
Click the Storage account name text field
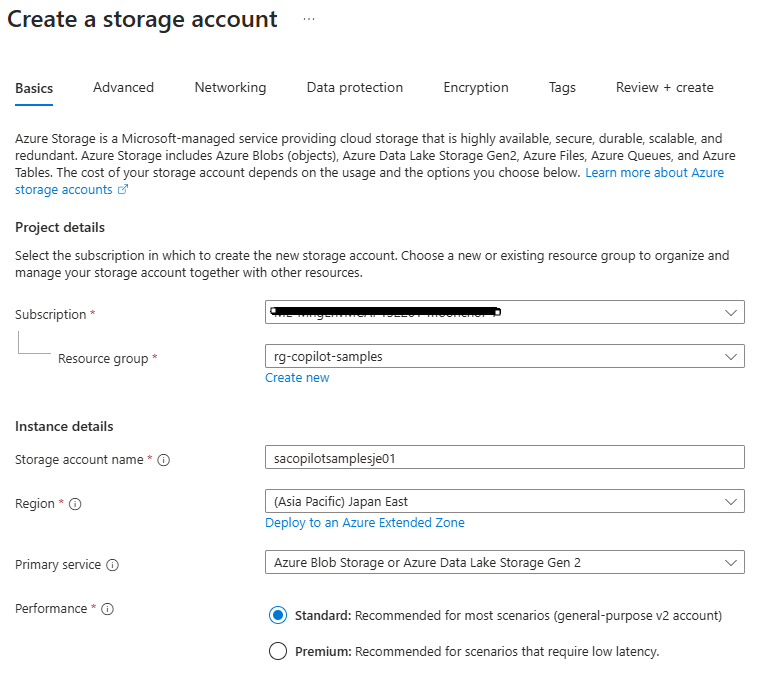[504, 457]
